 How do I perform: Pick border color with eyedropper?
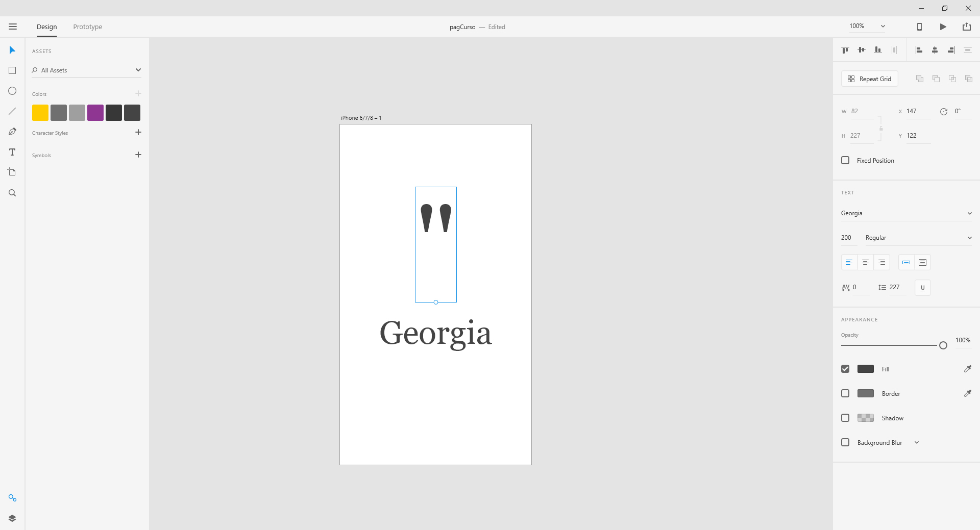coord(967,393)
